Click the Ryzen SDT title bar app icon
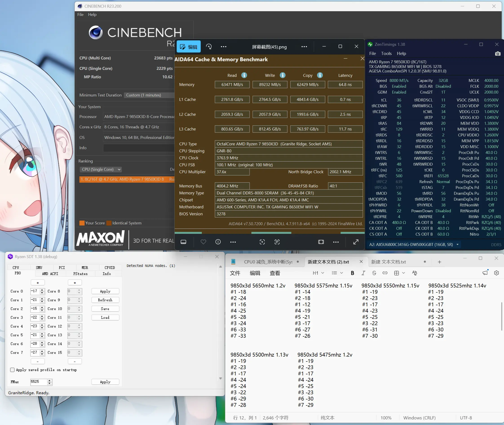Viewport: 504px width, 425px height. pos(10,256)
